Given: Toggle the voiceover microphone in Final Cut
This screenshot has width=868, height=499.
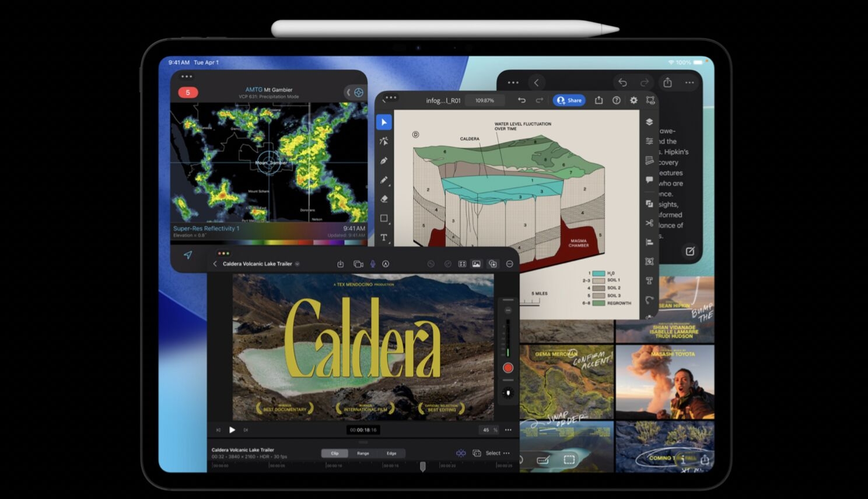Looking at the screenshot, I should click(372, 264).
